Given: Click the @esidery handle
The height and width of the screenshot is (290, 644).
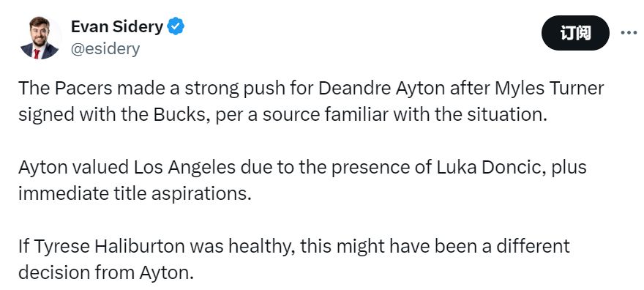Looking at the screenshot, I should (x=105, y=49).
